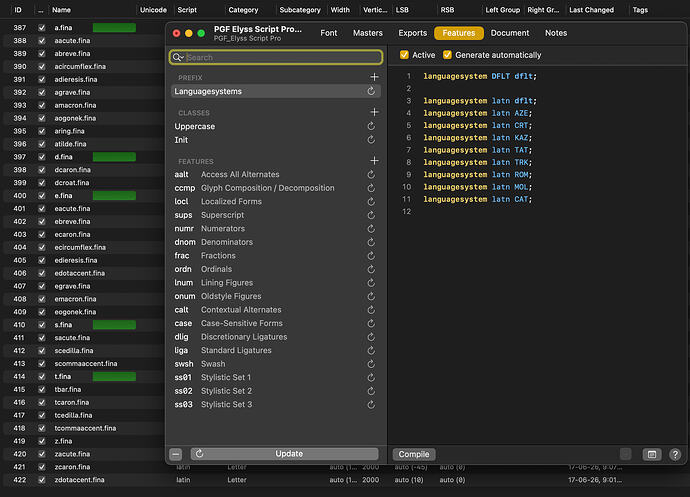The height and width of the screenshot is (497, 690).
Task: Uncheck export checkbox for z.fina
Action: tap(41, 441)
